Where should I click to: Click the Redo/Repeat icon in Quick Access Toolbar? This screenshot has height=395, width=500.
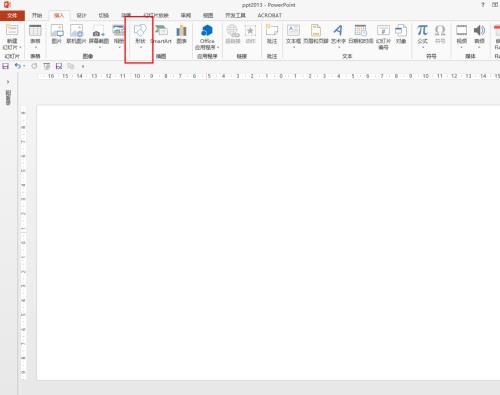pos(34,66)
